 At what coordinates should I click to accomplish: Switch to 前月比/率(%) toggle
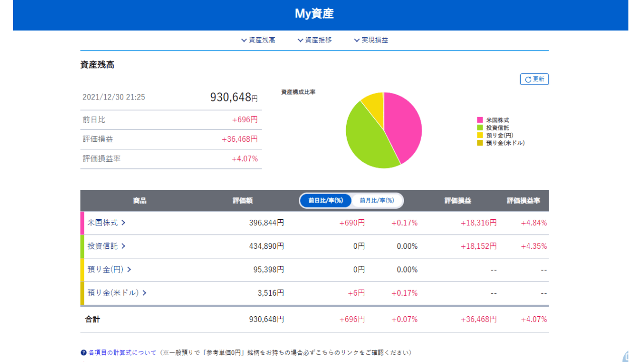point(377,201)
